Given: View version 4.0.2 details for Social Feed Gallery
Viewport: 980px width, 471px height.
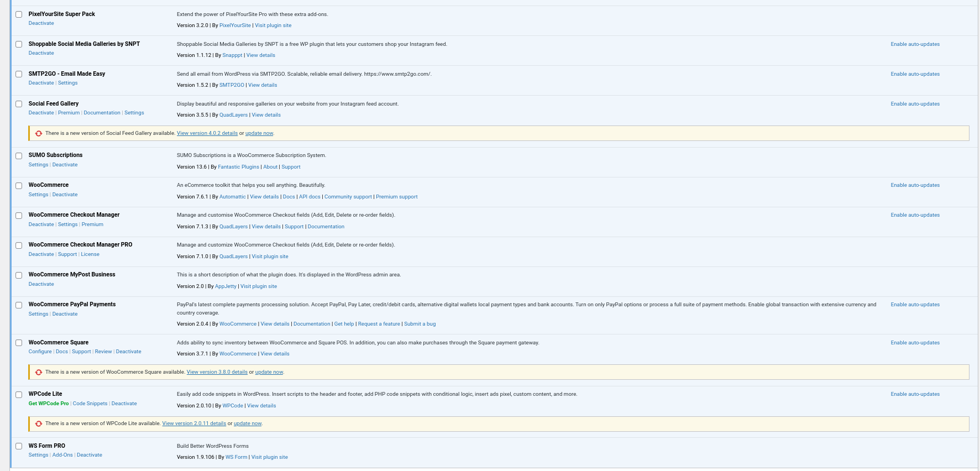Looking at the screenshot, I should click(207, 133).
